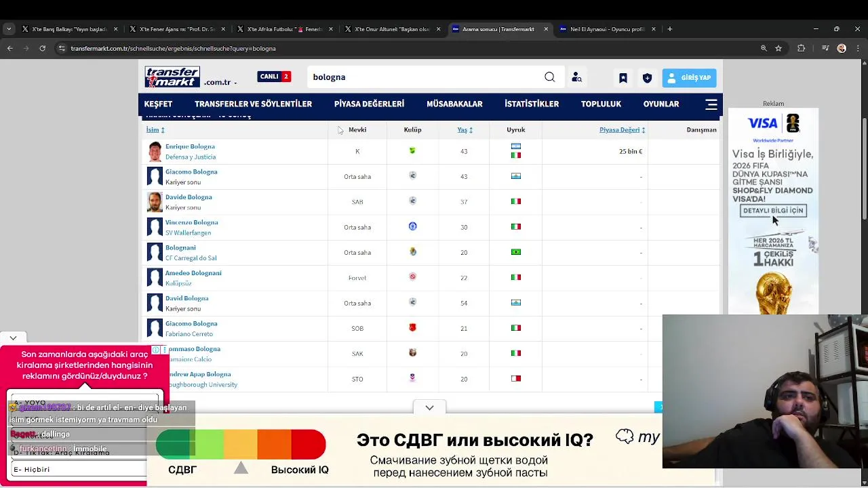Collapse the left survey ad chevron
The image size is (868, 488).
tap(13, 337)
